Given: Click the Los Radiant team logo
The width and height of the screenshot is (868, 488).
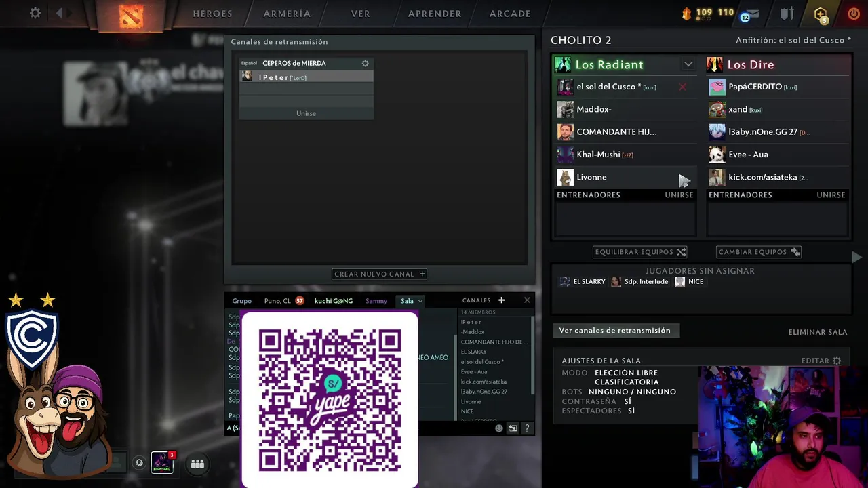Looking at the screenshot, I should coord(563,64).
